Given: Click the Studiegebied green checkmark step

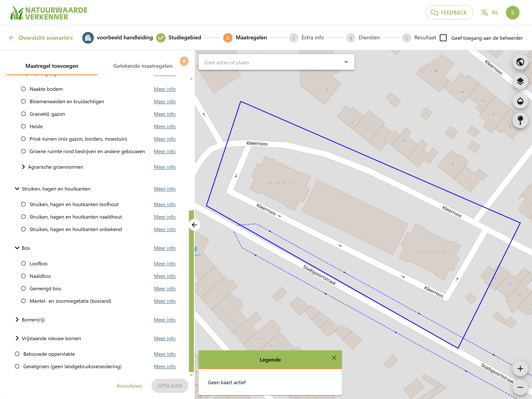Looking at the screenshot, I should (x=161, y=38).
